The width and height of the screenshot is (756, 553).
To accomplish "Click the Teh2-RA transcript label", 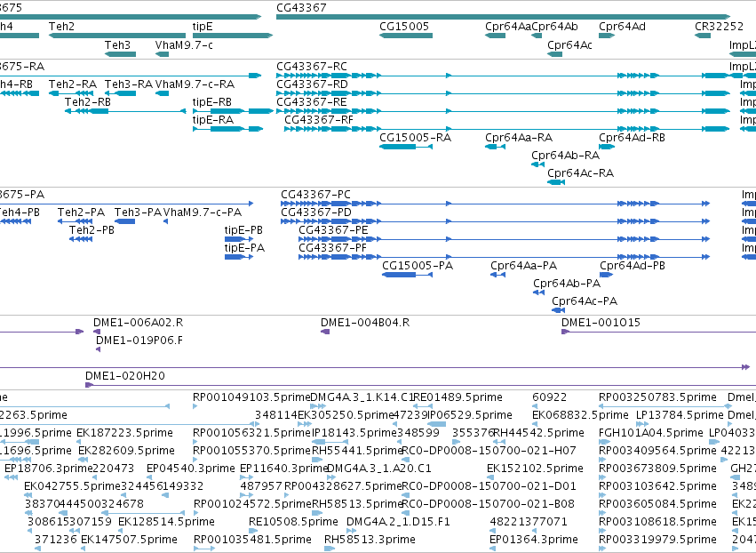I will [73, 84].
